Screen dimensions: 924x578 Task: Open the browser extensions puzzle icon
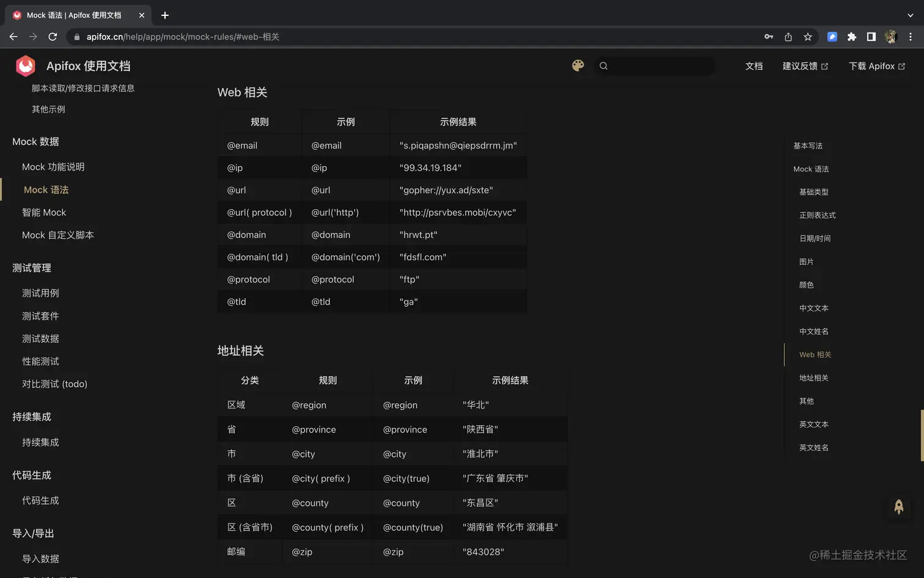tap(852, 37)
